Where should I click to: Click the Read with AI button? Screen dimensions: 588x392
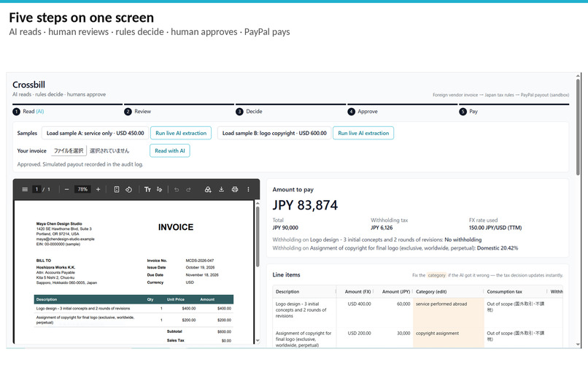[170, 151]
